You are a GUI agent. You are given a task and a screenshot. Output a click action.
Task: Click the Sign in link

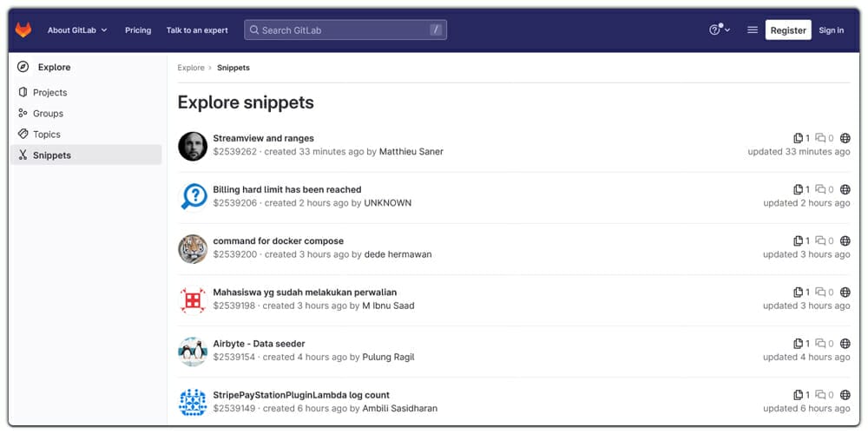point(832,30)
